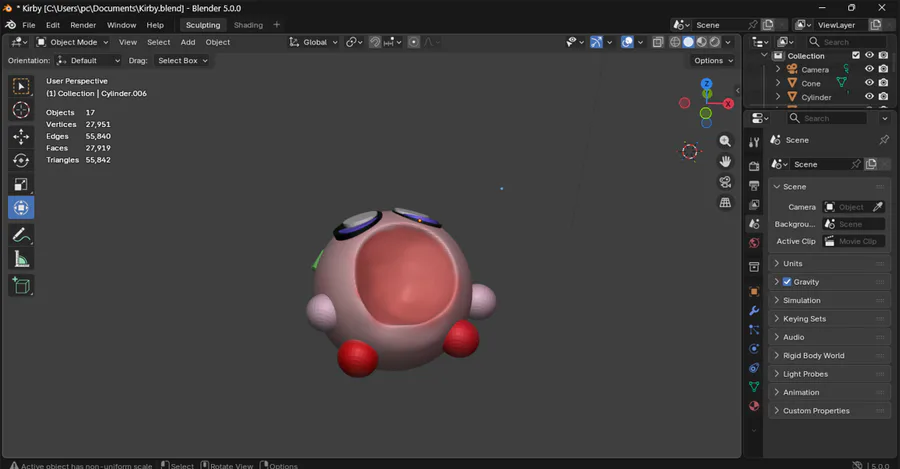Viewport: 900px width, 469px height.
Task: Open the viewport Add menu
Action: 188,42
